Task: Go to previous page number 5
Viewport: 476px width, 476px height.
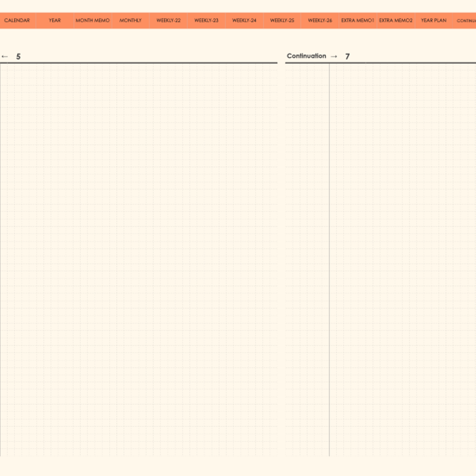Action: (x=19, y=56)
